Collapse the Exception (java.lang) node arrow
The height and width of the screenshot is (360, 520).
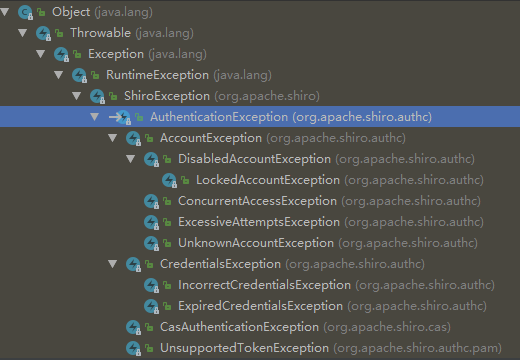pos(41,54)
